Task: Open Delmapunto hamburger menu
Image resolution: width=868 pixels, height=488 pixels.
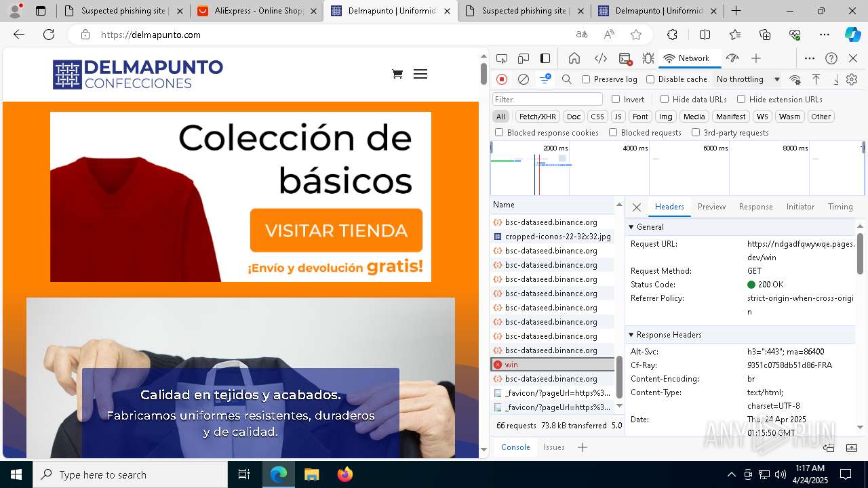Action: 420,74
